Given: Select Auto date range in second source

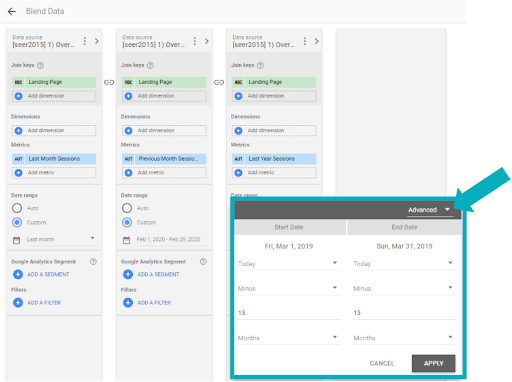Looking at the screenshot, I should point(127,208).
